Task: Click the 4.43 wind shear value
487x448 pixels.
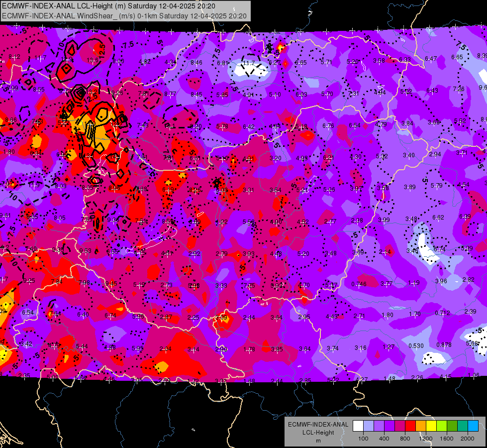Action: (x=332, y=317)
